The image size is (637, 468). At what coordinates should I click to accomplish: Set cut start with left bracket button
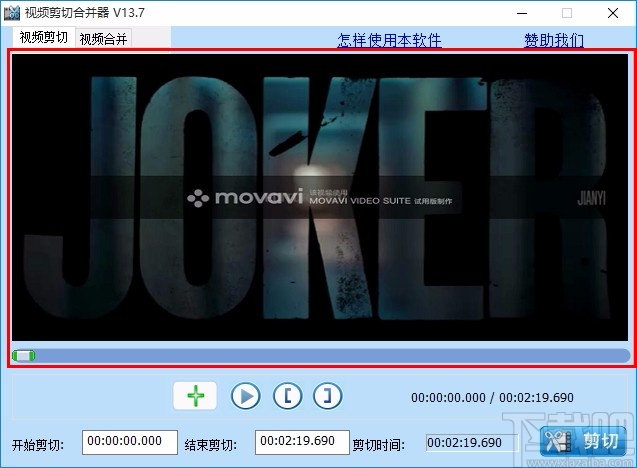pos(288,396)
